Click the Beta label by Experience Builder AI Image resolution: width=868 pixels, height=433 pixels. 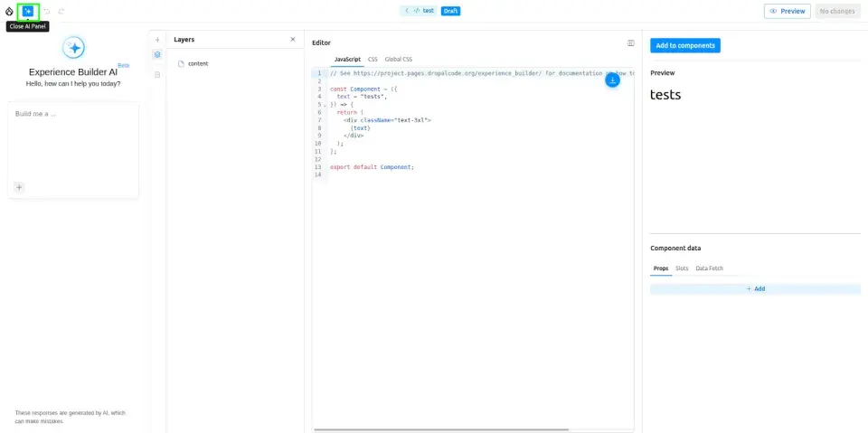[x=124, y=65]
